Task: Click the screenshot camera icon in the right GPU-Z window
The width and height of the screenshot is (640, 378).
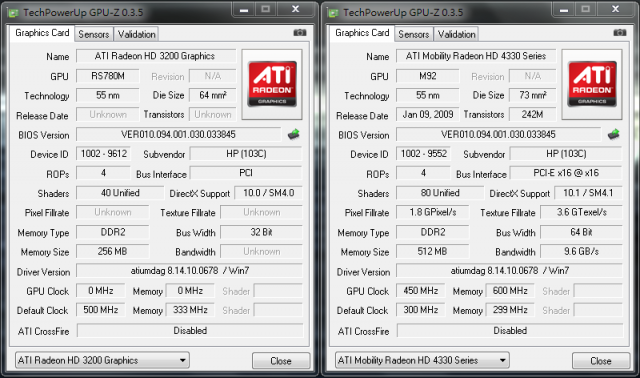Action: coord(620,32)
